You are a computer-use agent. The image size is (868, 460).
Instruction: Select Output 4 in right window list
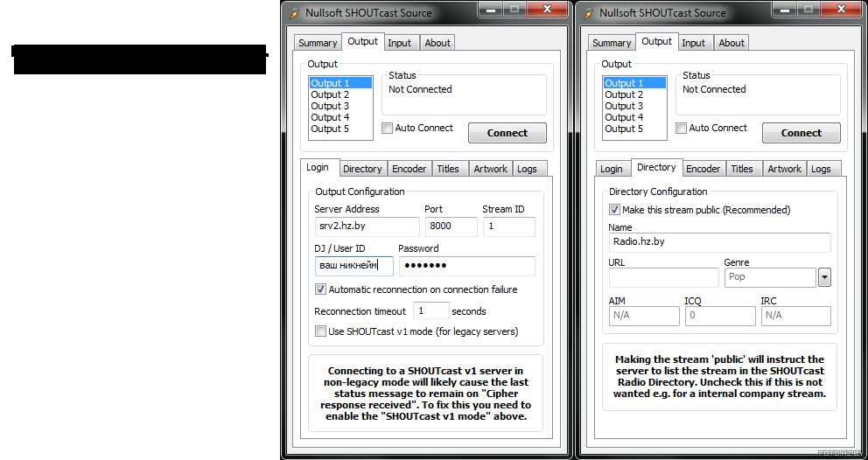634,117
